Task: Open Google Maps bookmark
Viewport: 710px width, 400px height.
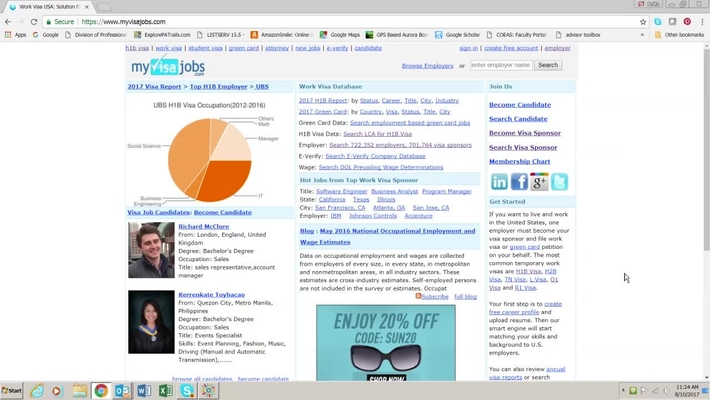Action: click(x=340, y=34)
